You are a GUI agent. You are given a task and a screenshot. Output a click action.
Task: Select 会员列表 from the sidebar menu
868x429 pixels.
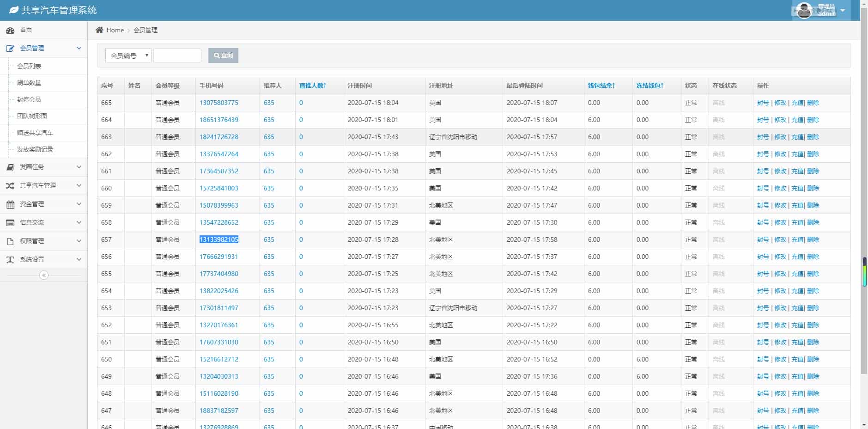pyautogui.click(x=30, y=66)
